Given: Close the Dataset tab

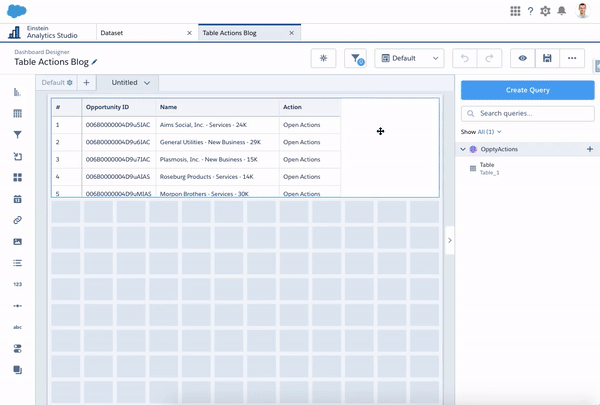Looking at the screenshot, I should tap(189, 33).
